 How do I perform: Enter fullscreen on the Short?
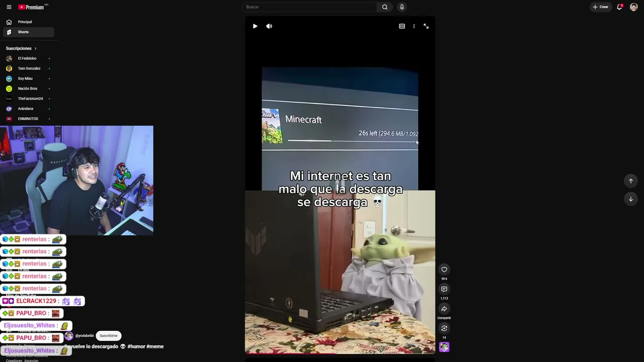click(426, 26)
